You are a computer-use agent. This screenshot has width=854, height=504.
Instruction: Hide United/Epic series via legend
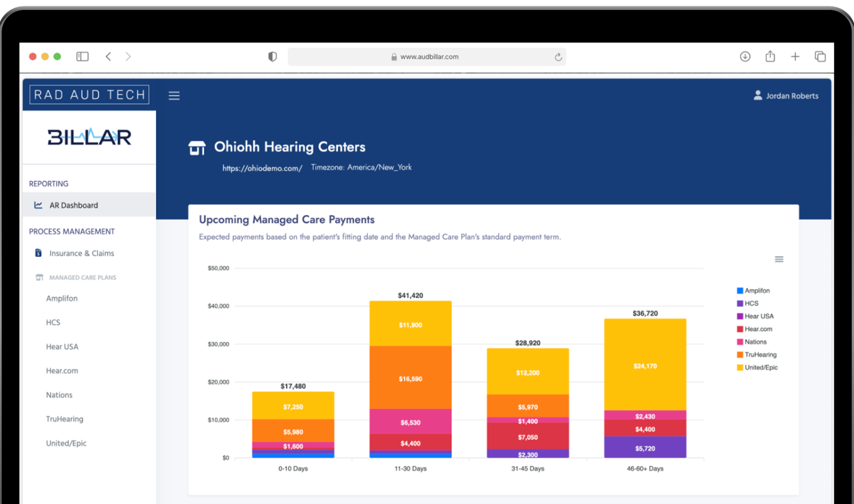[760, 367]
